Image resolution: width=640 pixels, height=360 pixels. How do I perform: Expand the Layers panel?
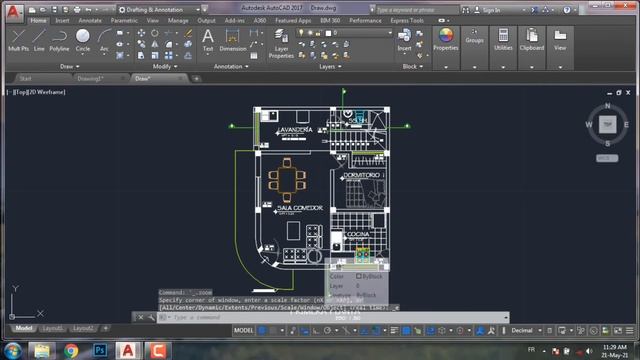(330, 66)
